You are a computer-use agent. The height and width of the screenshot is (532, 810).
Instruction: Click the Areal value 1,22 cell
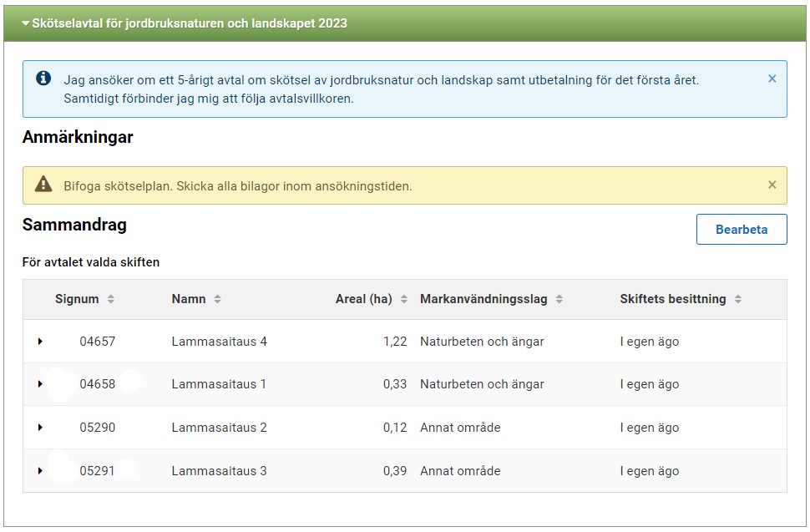[x=394, y=342]
